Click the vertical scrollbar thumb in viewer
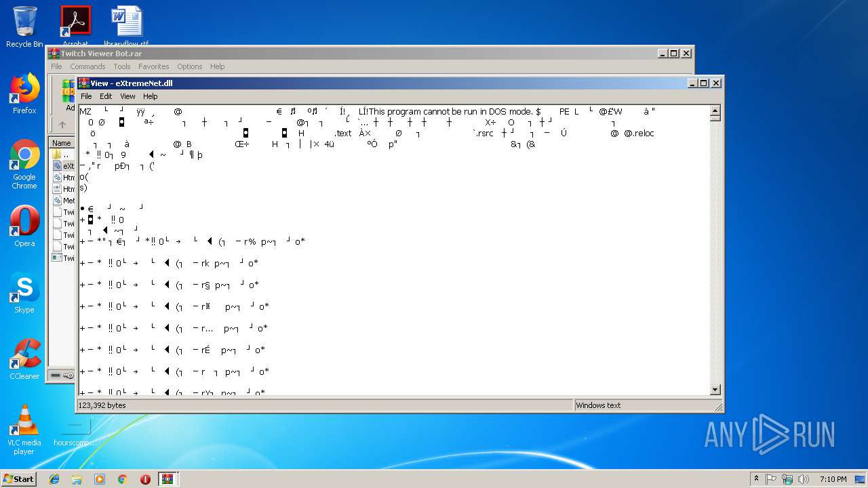This screenshot has height=488, width=868. click(x=715, y=118)
